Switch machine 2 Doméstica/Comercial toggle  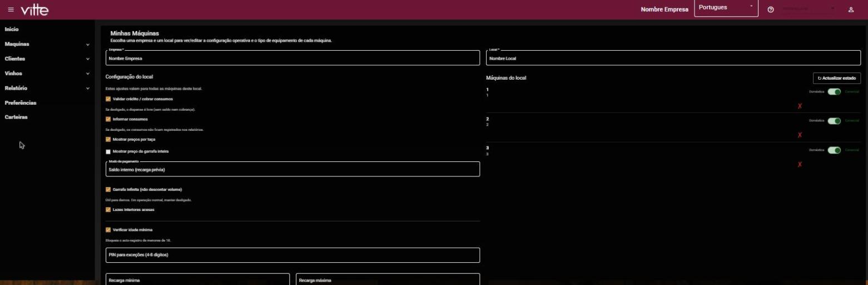point(834,121)
